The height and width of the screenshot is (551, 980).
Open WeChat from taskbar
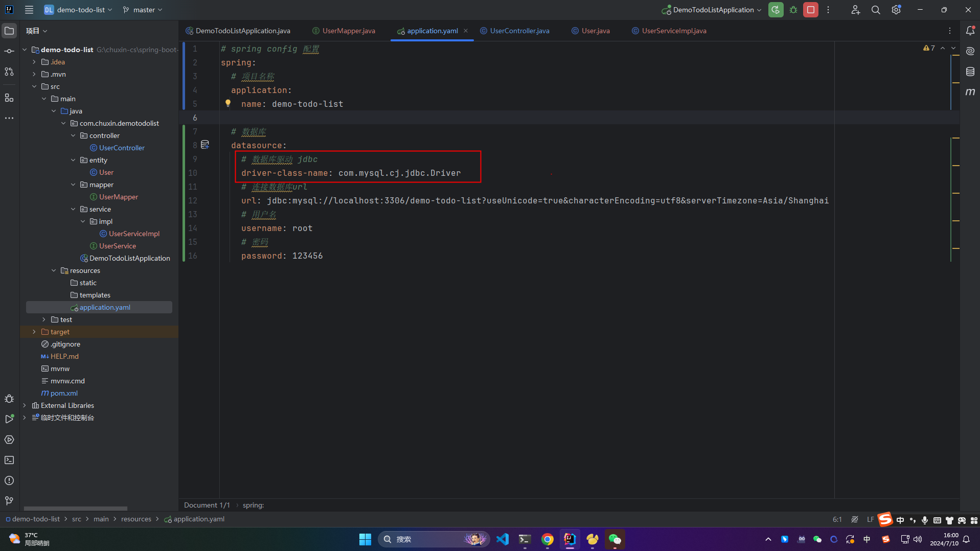click(614, 539)
